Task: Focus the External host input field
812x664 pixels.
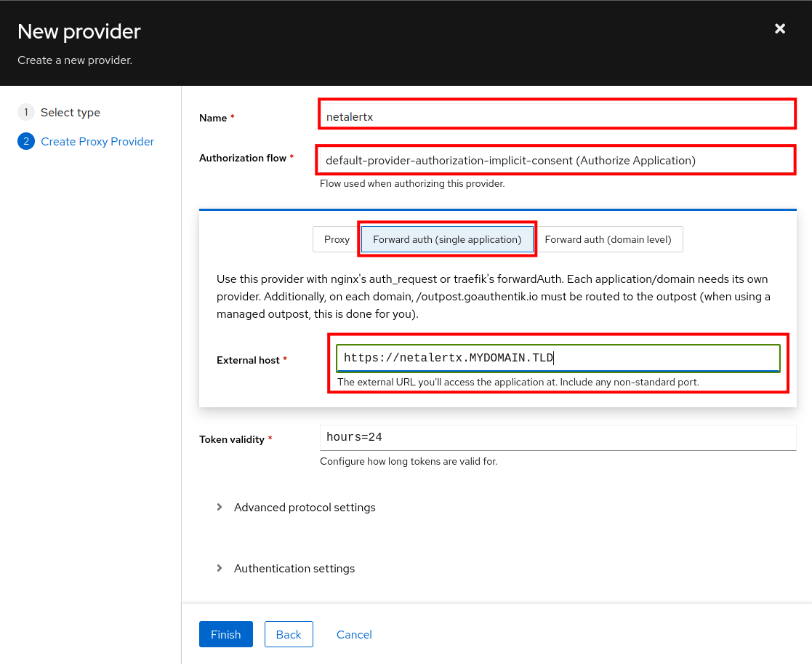Action: 556,358
